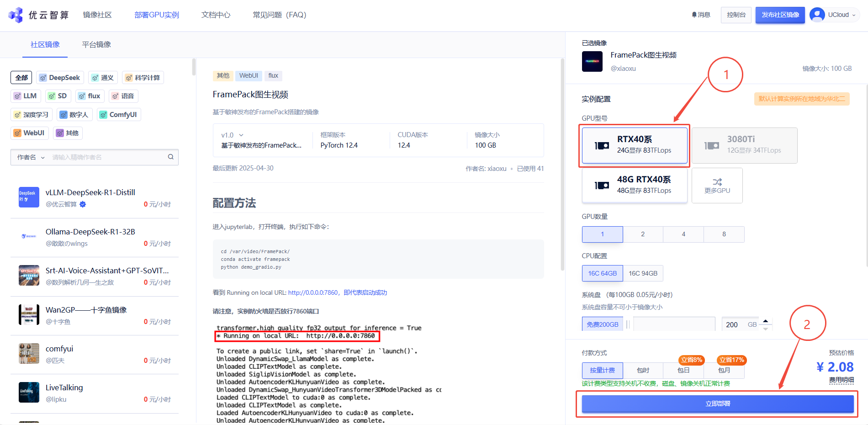Click the RTX40系 GPU card icon
This screenshot has height=425, width=868.
(x=602, y=145)
